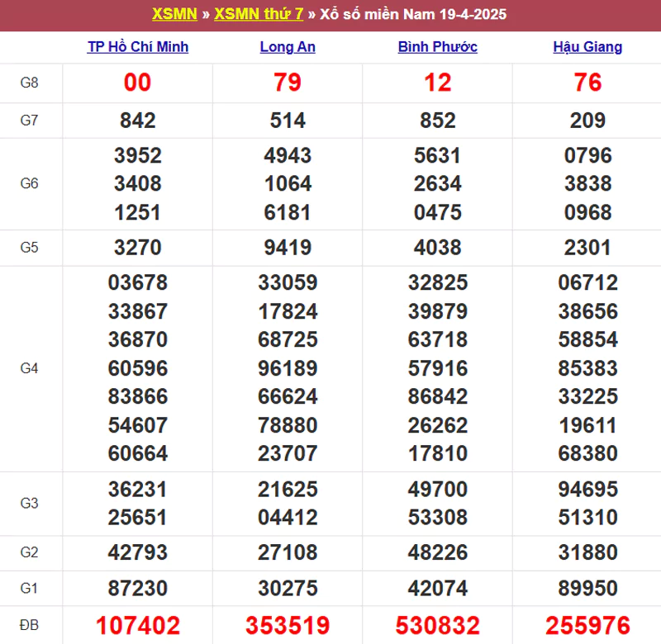Go to the Long An province link
661x644 pixels.
pyautogui.click(x=288, y=47)
